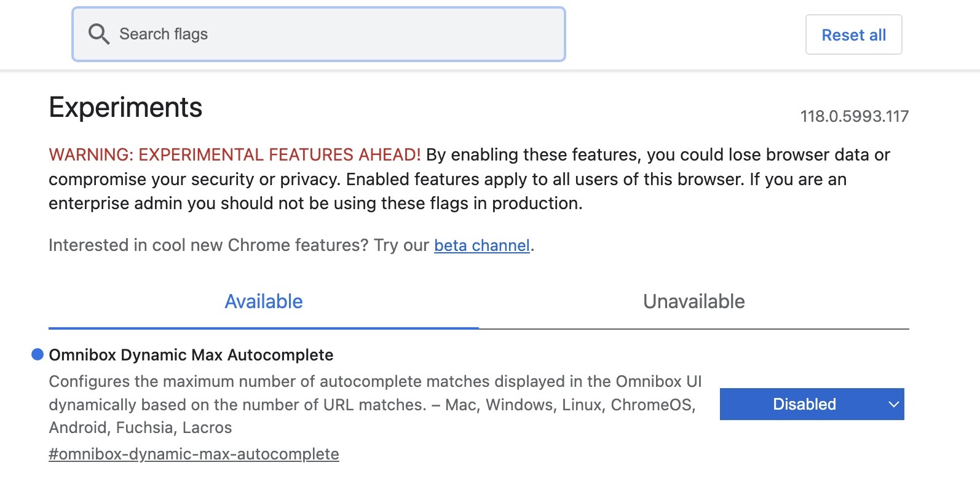Follow the #omnibox-dynamic-max-autocomplete anchor link
This screenshot has width=980, height=481.
pos(193,453)
